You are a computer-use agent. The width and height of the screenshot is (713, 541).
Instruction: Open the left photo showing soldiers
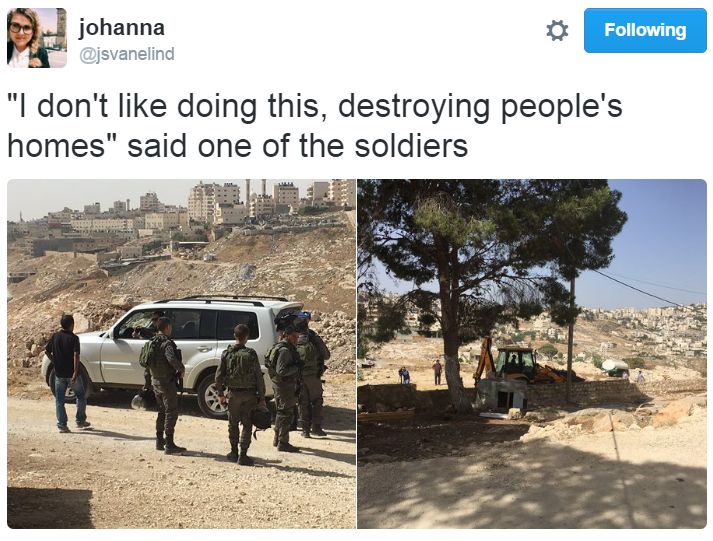point(181,354)
